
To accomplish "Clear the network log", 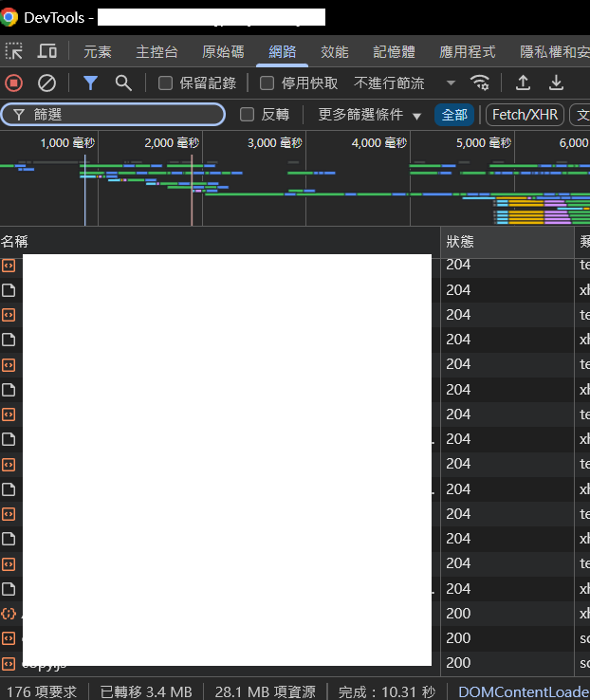I will (x=46, y=83).
